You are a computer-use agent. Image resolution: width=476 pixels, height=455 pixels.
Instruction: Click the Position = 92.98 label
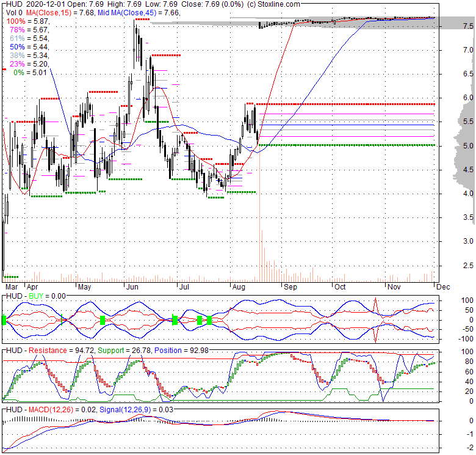(x=181, y=351)
